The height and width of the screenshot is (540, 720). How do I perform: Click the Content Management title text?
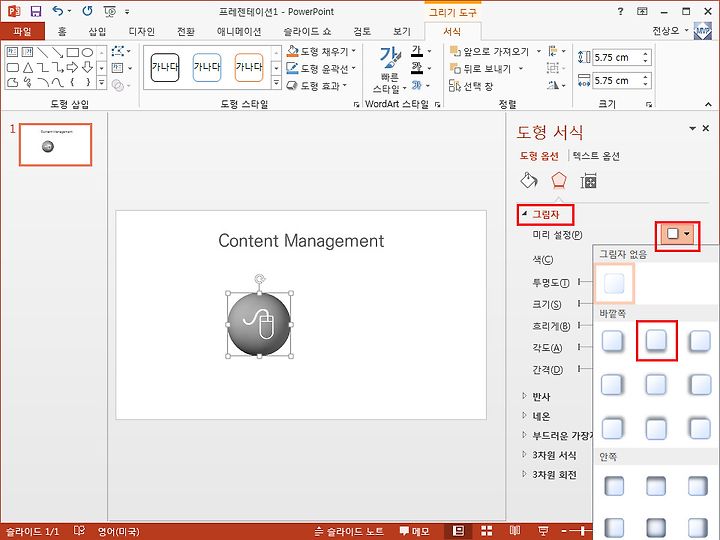click(x=301, y=241)
